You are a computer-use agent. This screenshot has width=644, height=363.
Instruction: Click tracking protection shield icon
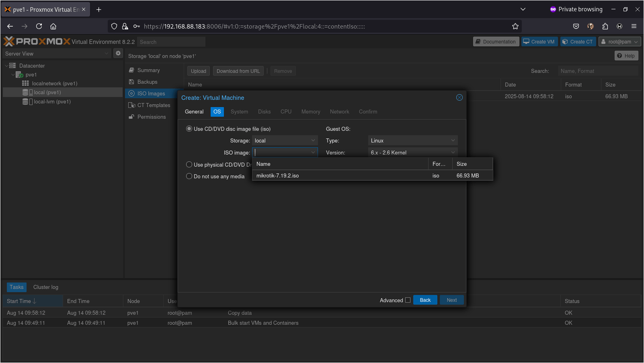[x=114, y=26]
